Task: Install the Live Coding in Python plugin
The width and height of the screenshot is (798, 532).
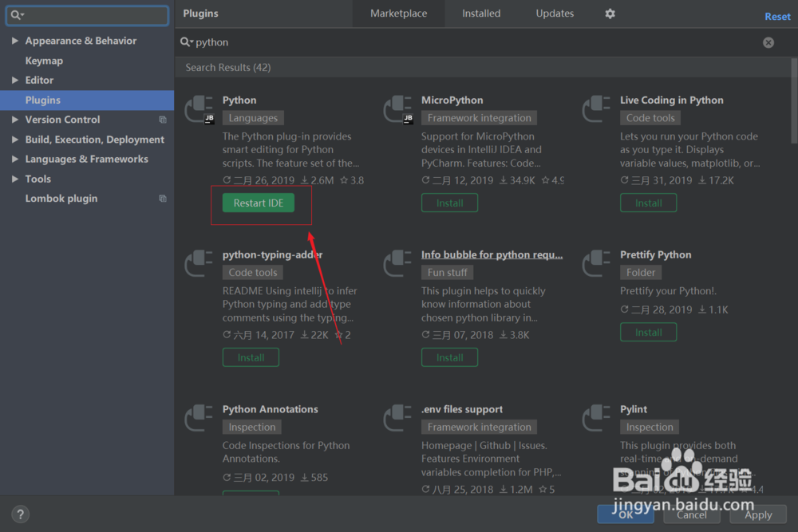Action: (x=648, y=203)
